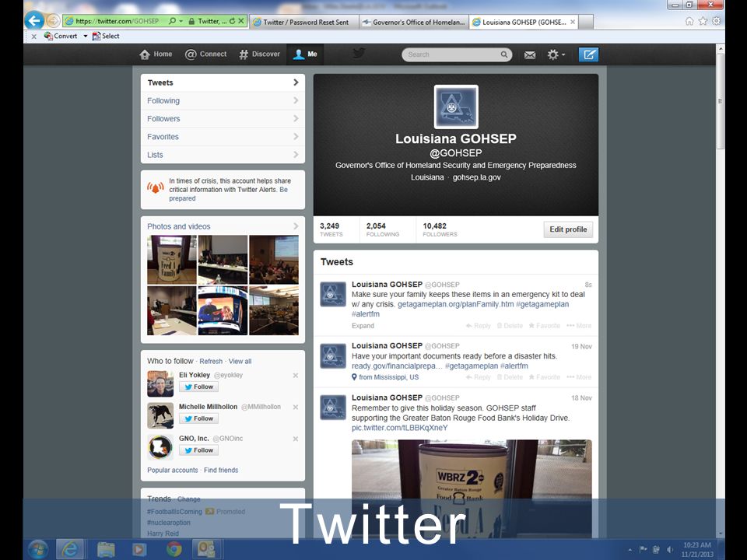
Task: Select the Me tab
Action: pos(305,54)
